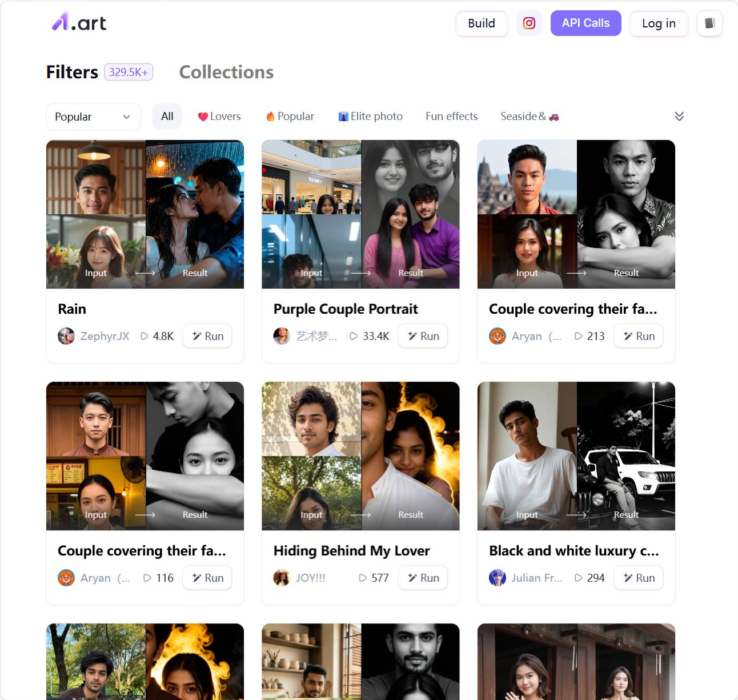
Task: Click the play-count icon next to 116
Action: point(147,578)
